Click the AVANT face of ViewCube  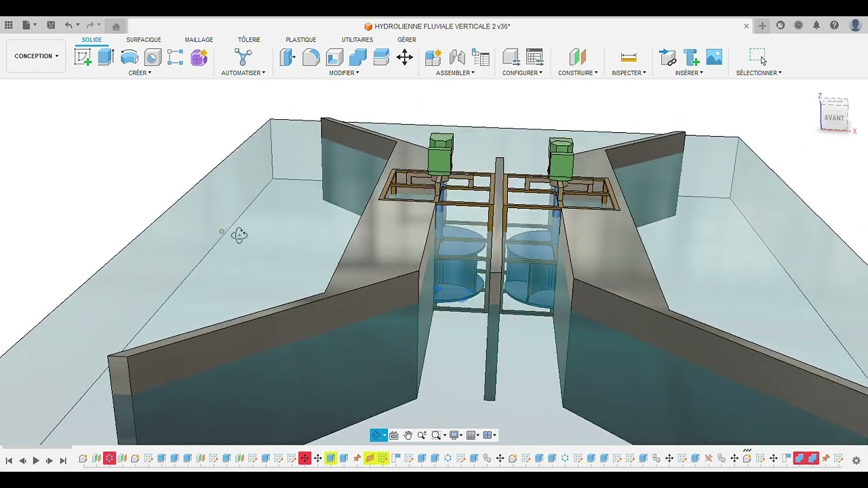(x=834, y=117)
